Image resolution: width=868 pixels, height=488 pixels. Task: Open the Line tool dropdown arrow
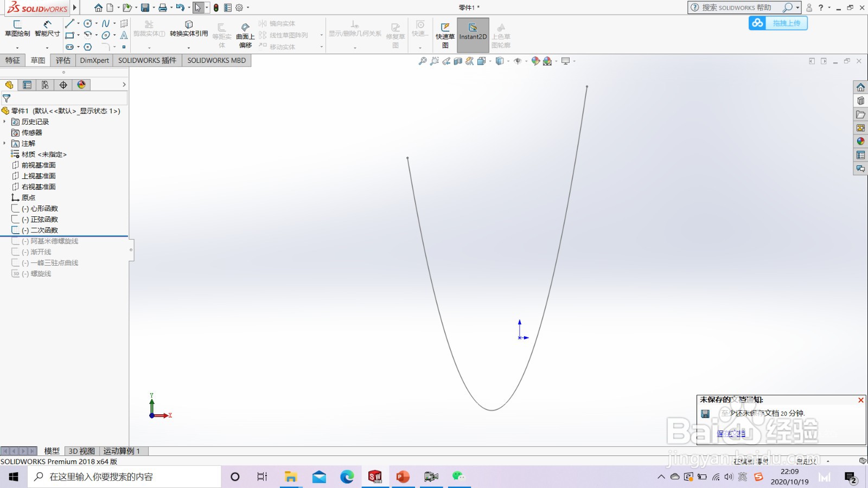click(x=78, y=24)
